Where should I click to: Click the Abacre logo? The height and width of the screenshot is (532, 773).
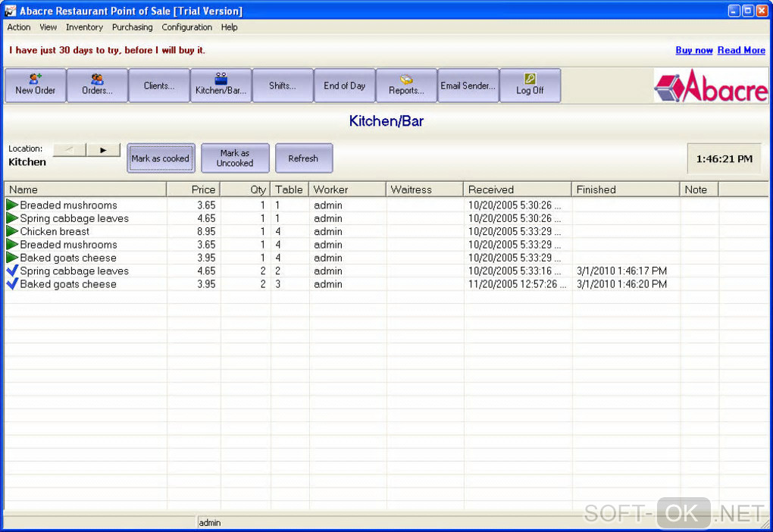711,86
